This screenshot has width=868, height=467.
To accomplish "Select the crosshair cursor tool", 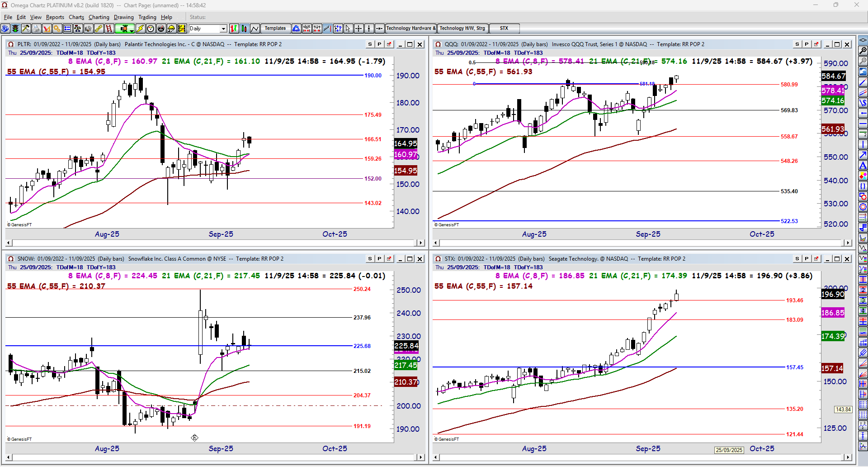I will 359,29.
